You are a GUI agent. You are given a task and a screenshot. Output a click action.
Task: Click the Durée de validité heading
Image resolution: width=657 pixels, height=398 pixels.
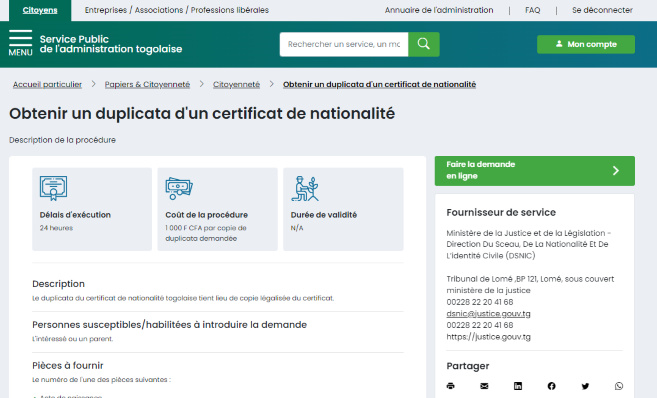point(324,215)
